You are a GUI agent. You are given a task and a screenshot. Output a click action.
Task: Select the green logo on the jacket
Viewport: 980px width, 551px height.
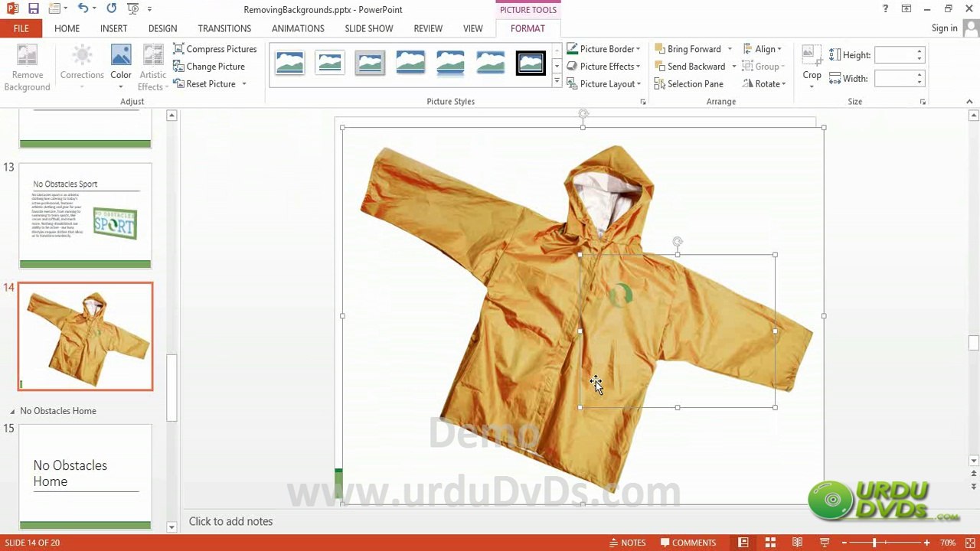620,295
